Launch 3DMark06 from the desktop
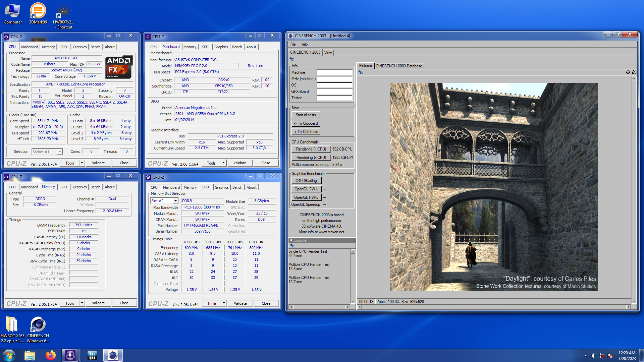This screenshot has height=362, width=644. pyautogui.click(x=38, y=14)
